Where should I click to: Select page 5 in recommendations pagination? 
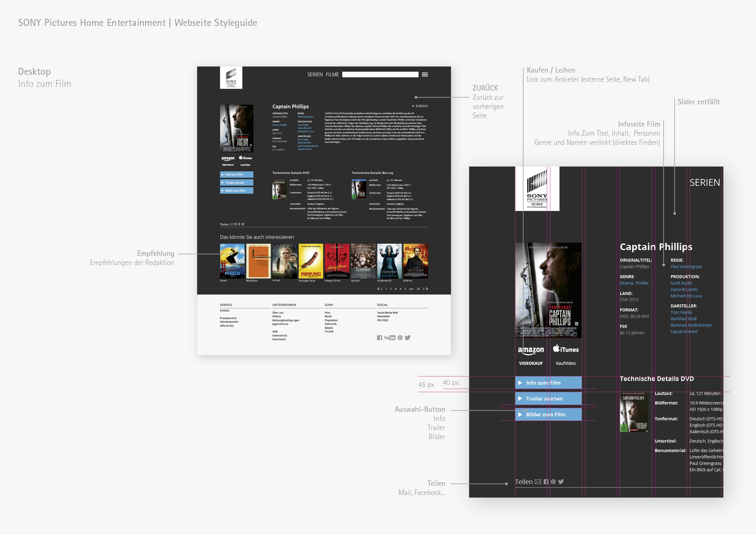click(x=405, y=289)
